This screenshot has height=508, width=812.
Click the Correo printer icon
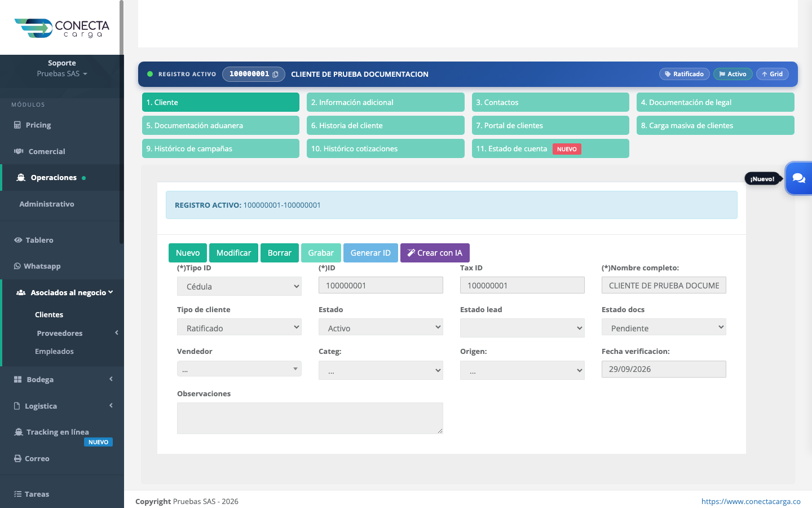click(x=17, y=458)
